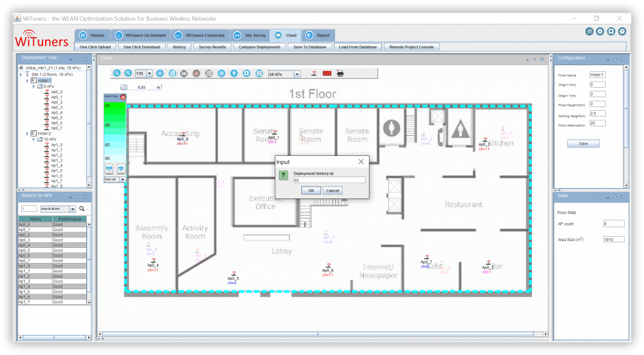Collapse the Site 1 tree node
Viewport: 644px width, 355px height.
pyautogui.click(x=21, y=75)
